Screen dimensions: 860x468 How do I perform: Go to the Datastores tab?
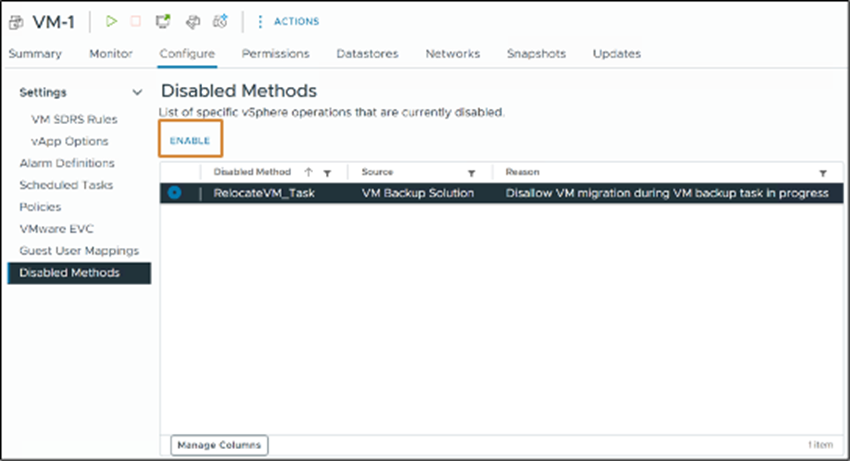click(x=367, y=54)
